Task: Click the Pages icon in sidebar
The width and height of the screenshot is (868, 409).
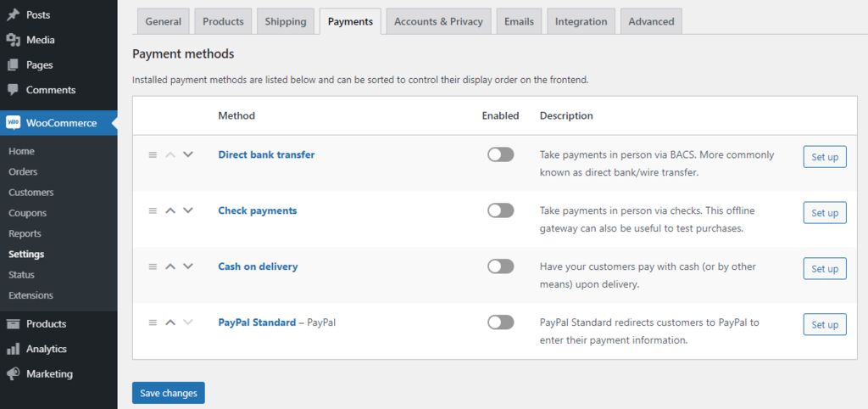Action: 14,64
